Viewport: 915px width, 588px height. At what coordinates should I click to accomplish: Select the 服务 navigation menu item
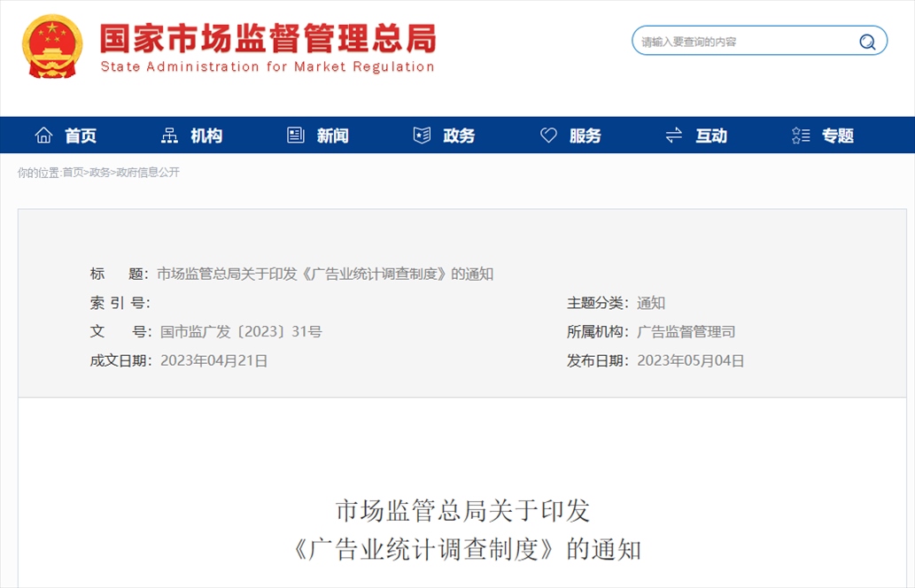(x=585, y=135)
